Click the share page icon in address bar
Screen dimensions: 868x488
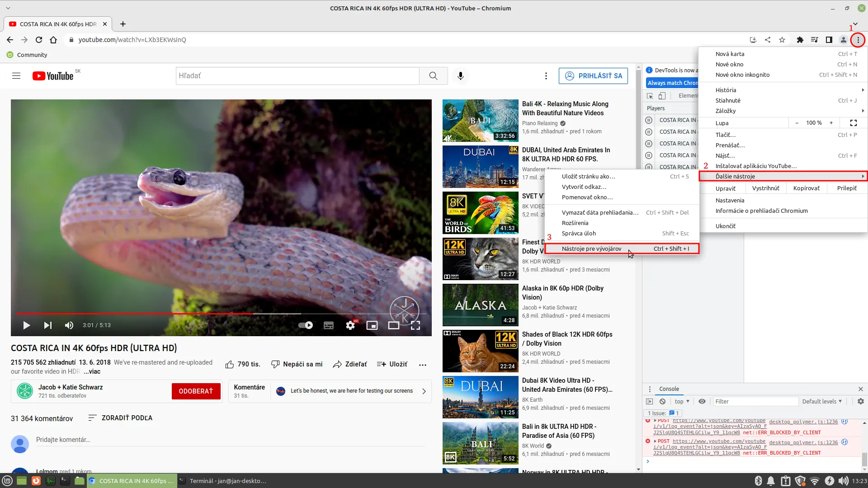coord(768,40)
